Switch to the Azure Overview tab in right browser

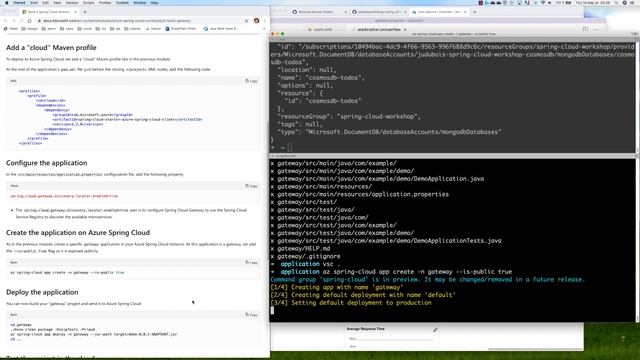tap(439, 12)
